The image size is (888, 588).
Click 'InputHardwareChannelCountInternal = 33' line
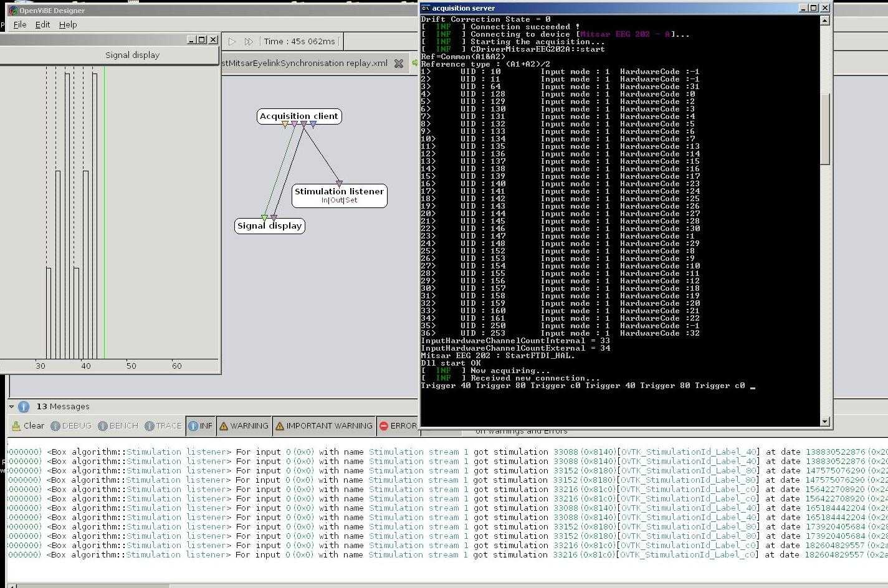point(515,341)
